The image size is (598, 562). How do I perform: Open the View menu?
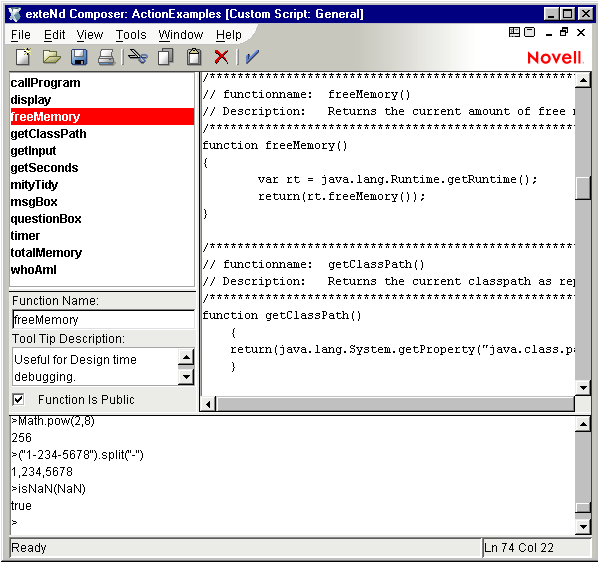(90, 35)
